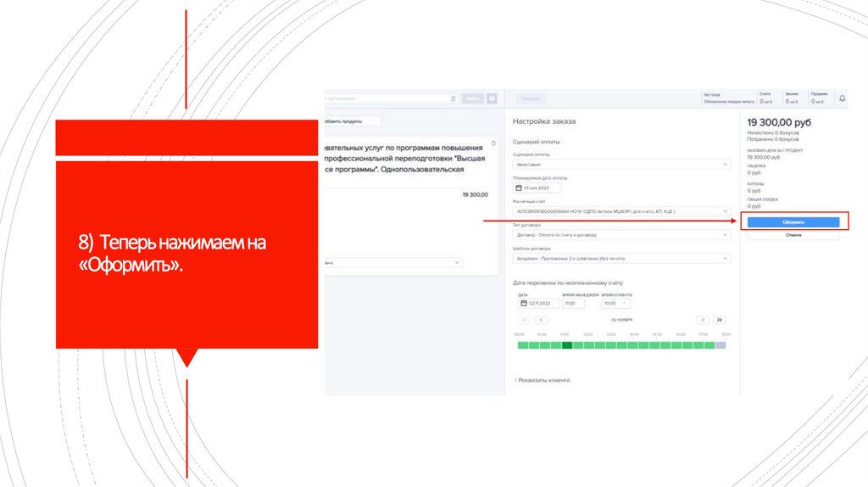Image resolution: width=868 pixels, height=487 pixels.
Task: Click the calendar icon in callback date field
Action: tap(524, 303)
